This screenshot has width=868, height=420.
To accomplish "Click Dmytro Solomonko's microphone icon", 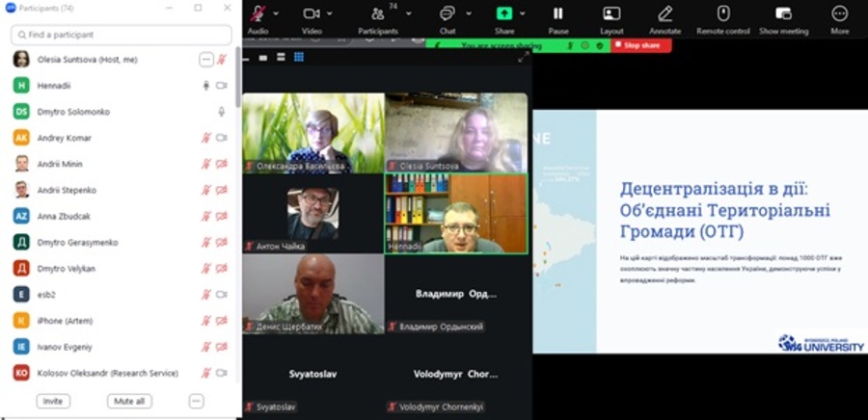I will (222, 112).
